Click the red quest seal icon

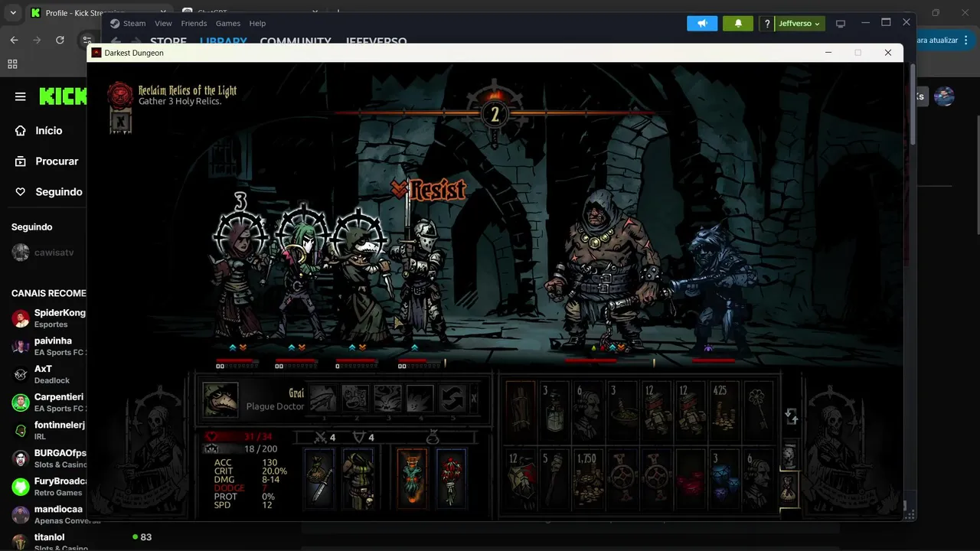(120, 94)
